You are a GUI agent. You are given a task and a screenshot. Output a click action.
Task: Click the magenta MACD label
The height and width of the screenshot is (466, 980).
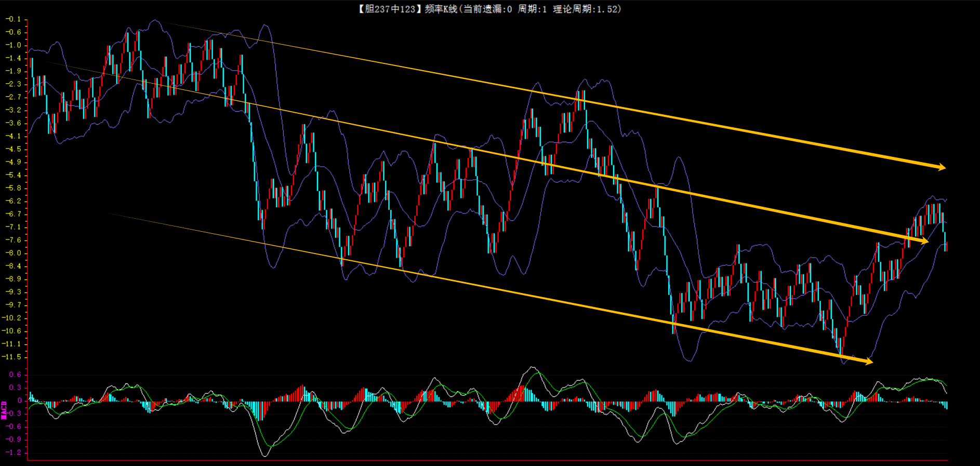[4, 410]
